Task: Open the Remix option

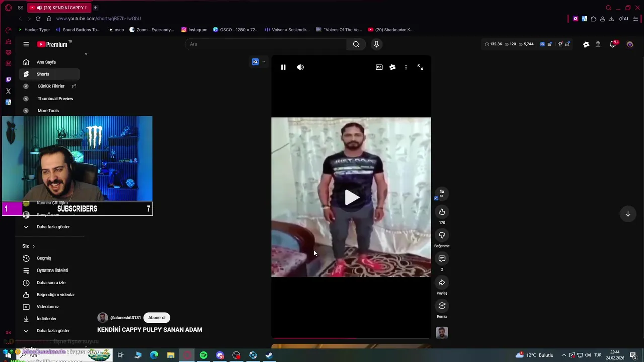Action: tap(442, 306)
